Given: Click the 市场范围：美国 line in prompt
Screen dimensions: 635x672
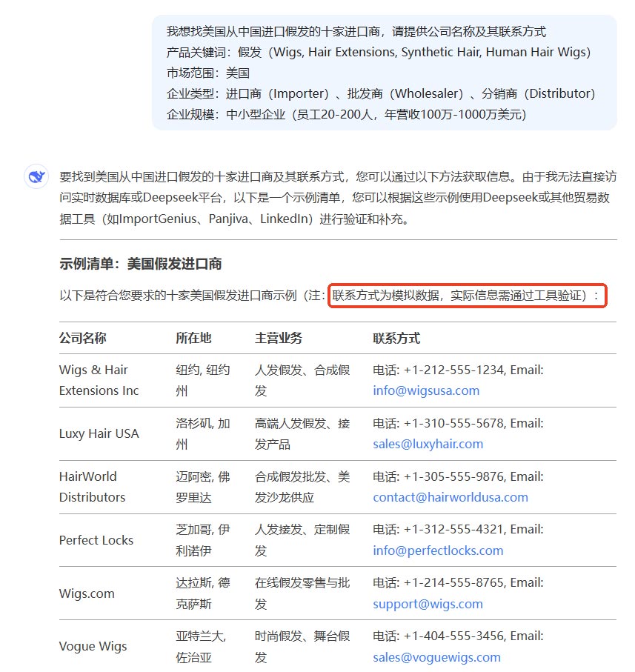Looking at the screenshot, I should [208, 73].
